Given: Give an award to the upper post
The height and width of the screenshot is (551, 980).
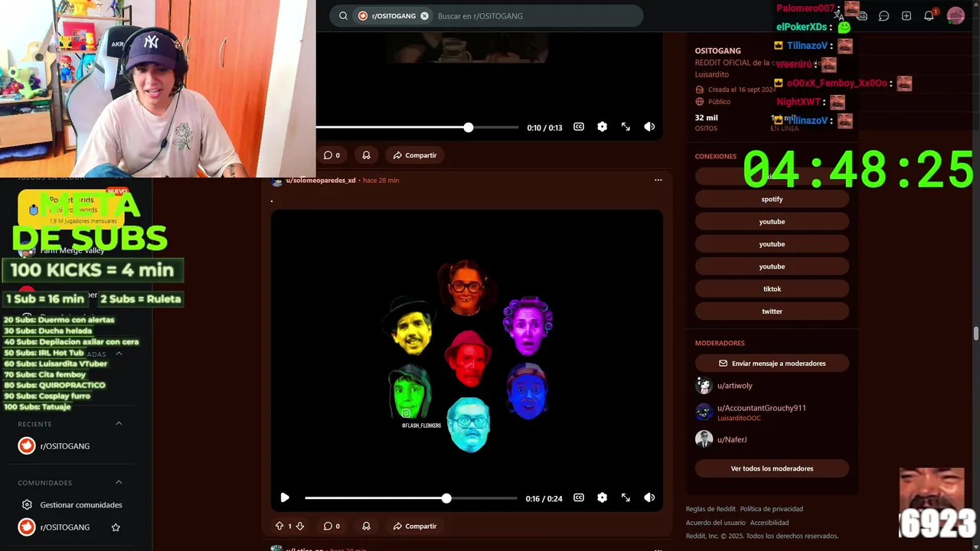Looking at the screenshot, I should (x=366, y=155).
